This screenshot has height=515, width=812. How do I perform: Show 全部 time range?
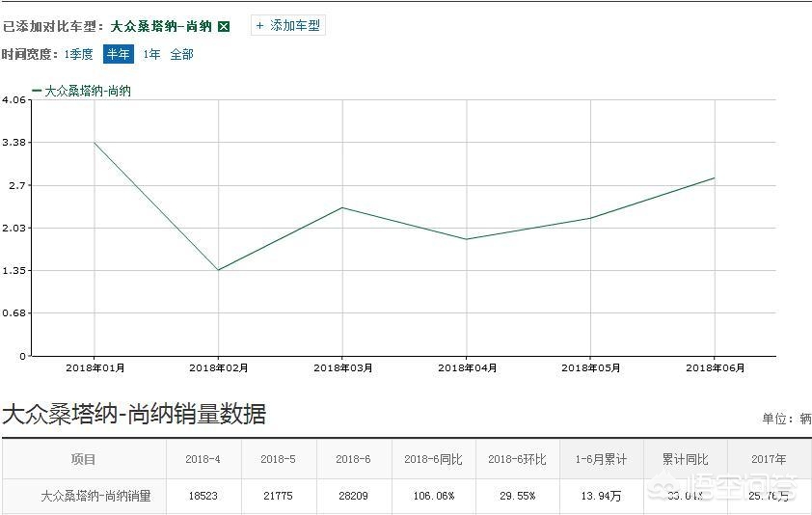(181, 54)
